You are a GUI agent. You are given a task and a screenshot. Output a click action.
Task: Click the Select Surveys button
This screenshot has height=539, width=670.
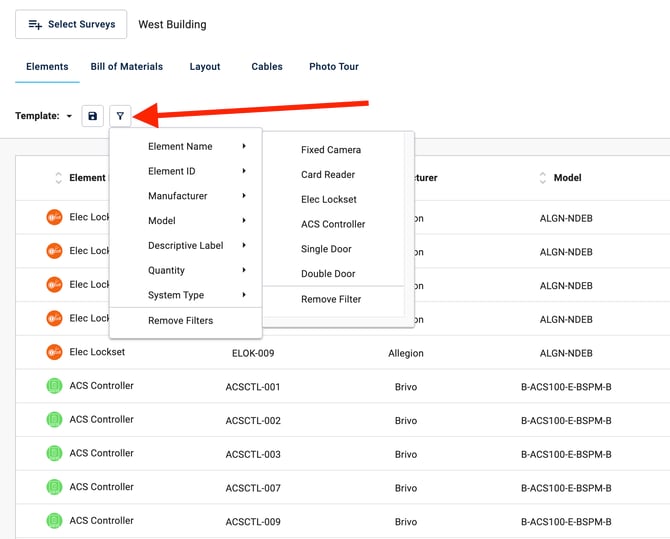coord(71,24)
